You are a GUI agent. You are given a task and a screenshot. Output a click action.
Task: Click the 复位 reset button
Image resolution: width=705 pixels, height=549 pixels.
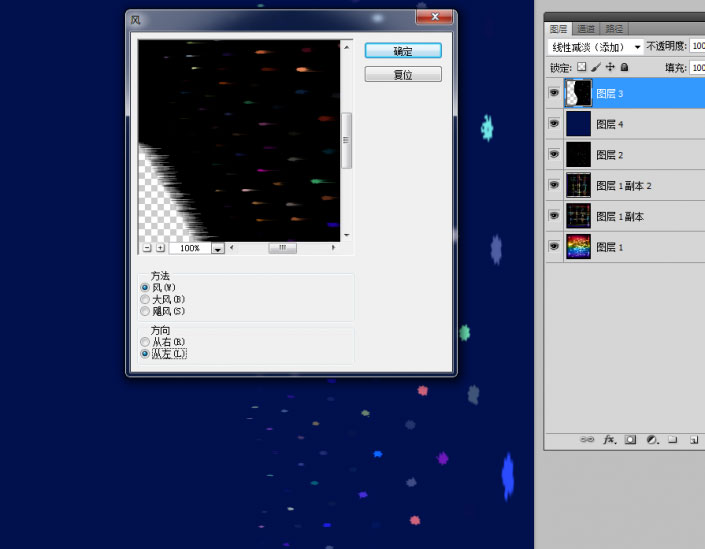click(x=403, y=75)
